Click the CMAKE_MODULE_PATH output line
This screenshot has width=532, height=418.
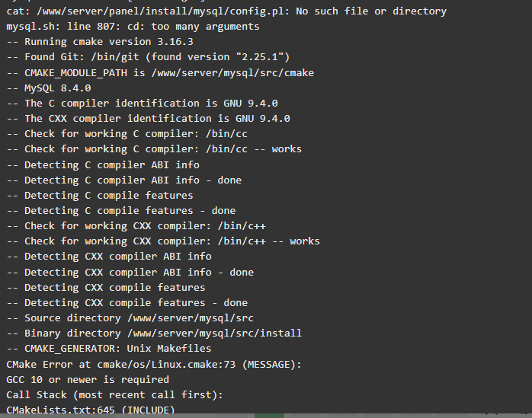[x=160, y=73]
